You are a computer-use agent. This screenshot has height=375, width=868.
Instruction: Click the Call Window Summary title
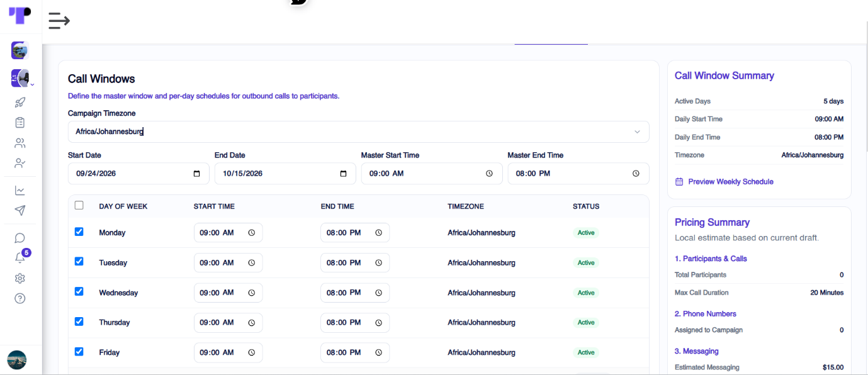(724, 76)
